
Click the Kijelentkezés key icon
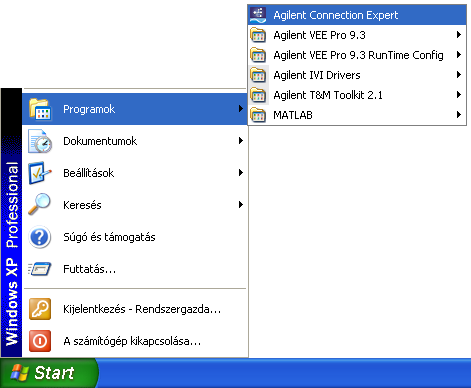point(40,309)
